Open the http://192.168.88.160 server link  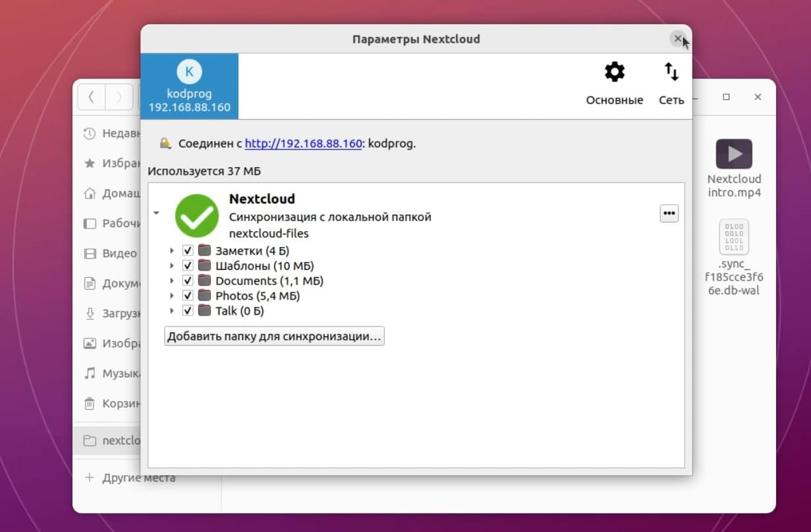pyautogui.click(x=304, y=144)
